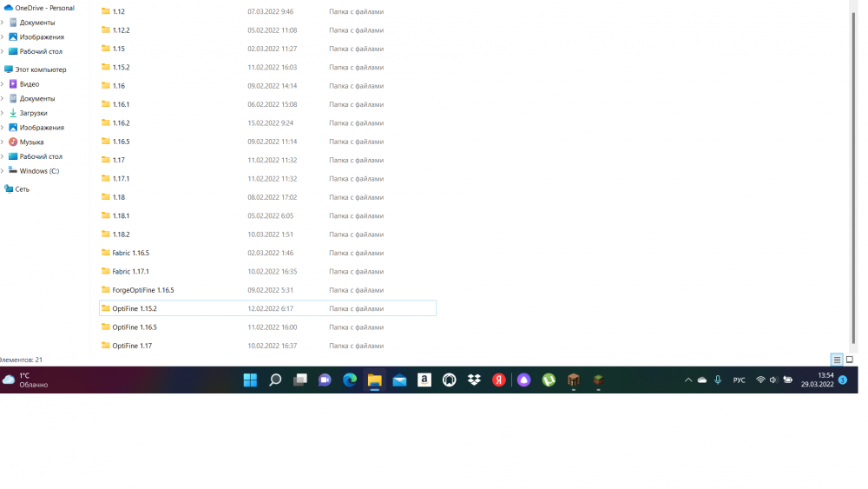The image size is (868, 489).
Task: Select folder 1.15.2
Action: click(268, 68)
